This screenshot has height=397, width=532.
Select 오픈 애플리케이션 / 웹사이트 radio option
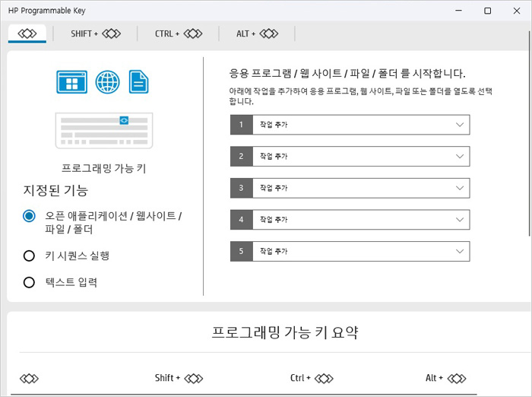point(29,216)
